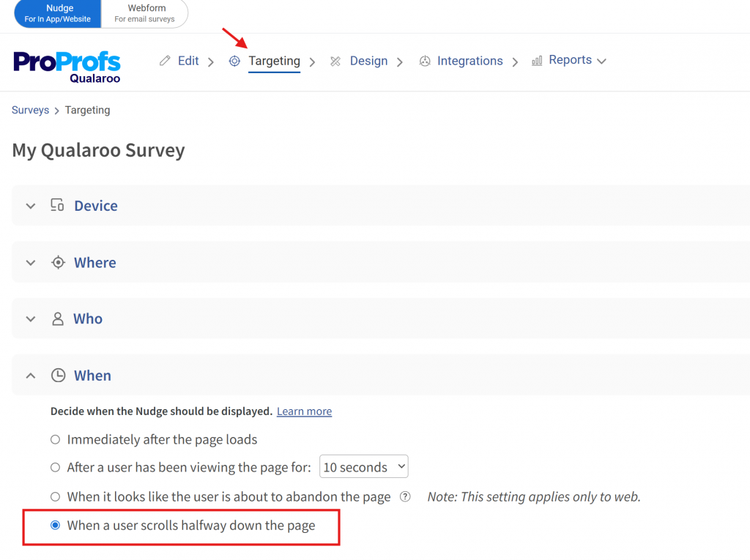Image resolution: width=750 pixels, height=560 pixels.
Task: Select the about to abandon page option
Action: click(55, 497)
